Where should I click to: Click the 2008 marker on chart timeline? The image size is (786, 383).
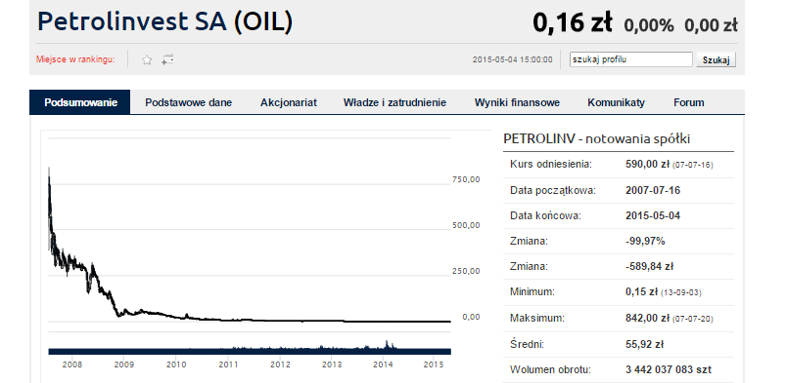click(73, 364)
